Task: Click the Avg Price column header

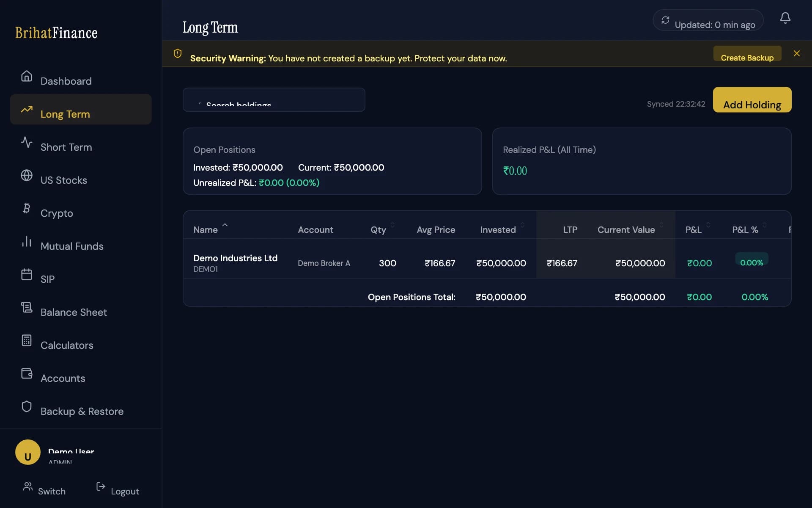Action: (436, 229)
